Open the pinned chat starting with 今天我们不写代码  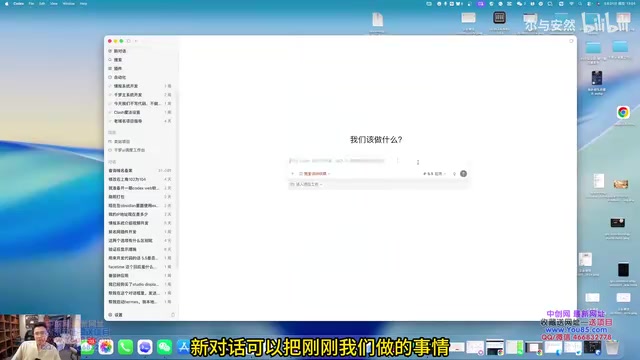click(140, 104)
